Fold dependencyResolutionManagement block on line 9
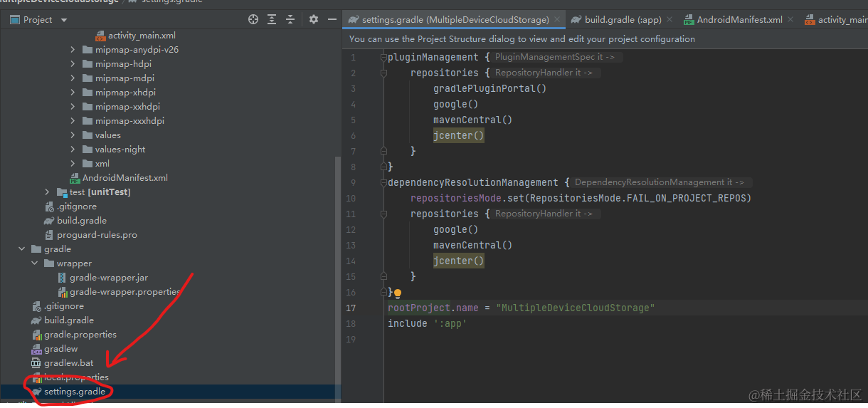Image resolution: width=868 pixels, height=408 pixels. click(383, 182)
